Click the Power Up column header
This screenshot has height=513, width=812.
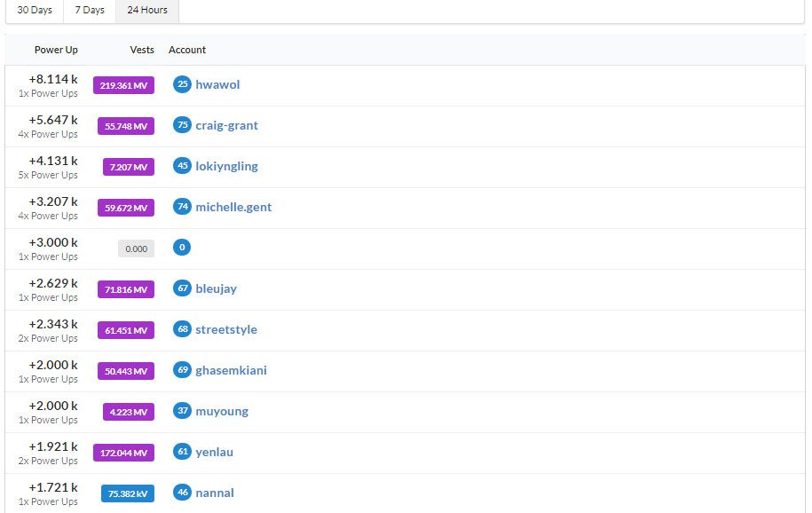click(56, 50)
